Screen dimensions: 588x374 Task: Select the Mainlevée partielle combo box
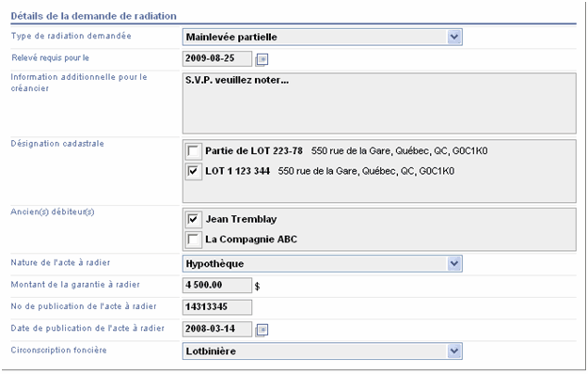[x=322, y=37]
